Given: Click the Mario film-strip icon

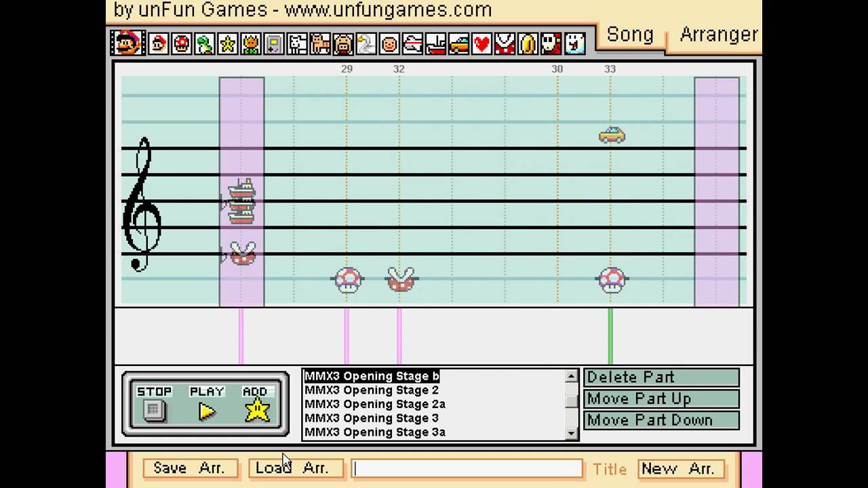Looking at the screenshot, I should (127, 43).
